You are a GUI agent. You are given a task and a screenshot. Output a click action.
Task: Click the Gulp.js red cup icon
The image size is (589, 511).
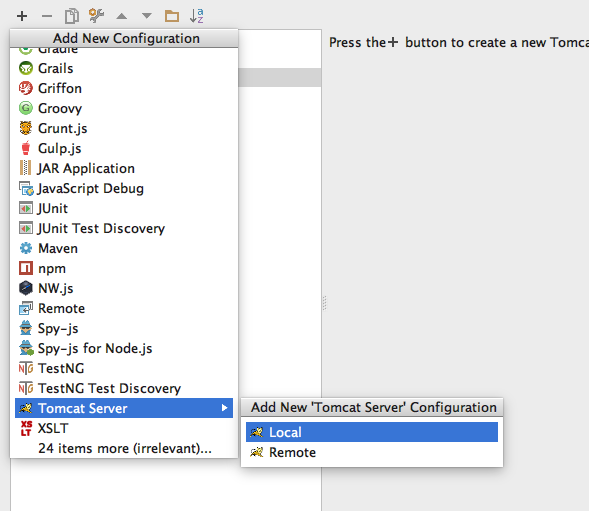click(x=26, y=148)
